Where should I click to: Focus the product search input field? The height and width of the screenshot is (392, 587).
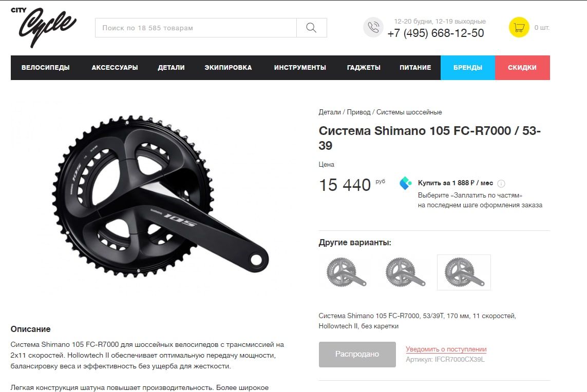[196, 28]
